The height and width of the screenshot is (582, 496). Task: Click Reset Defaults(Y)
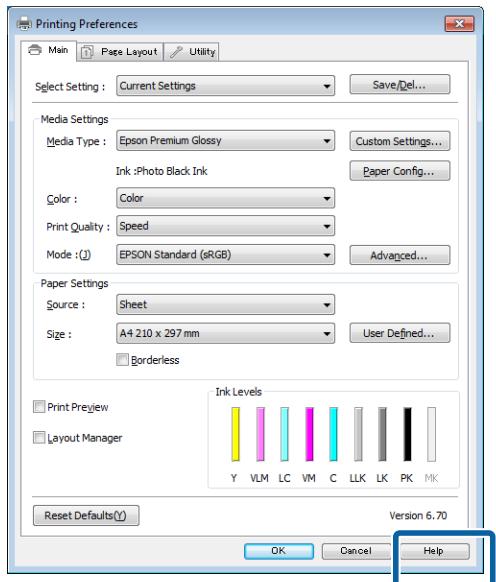86,516
